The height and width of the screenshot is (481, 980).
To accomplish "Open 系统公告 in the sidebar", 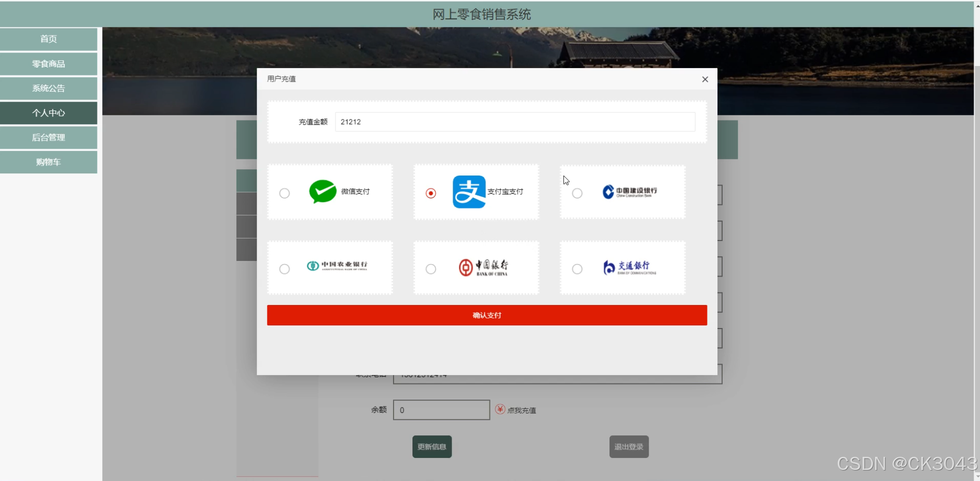I will (49, 88).
